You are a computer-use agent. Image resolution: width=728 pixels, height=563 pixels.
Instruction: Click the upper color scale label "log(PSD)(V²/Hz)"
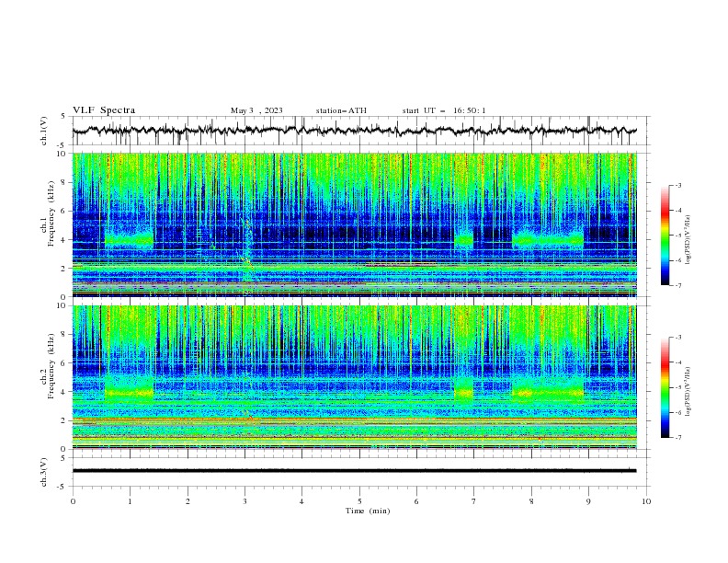[688, 240]
